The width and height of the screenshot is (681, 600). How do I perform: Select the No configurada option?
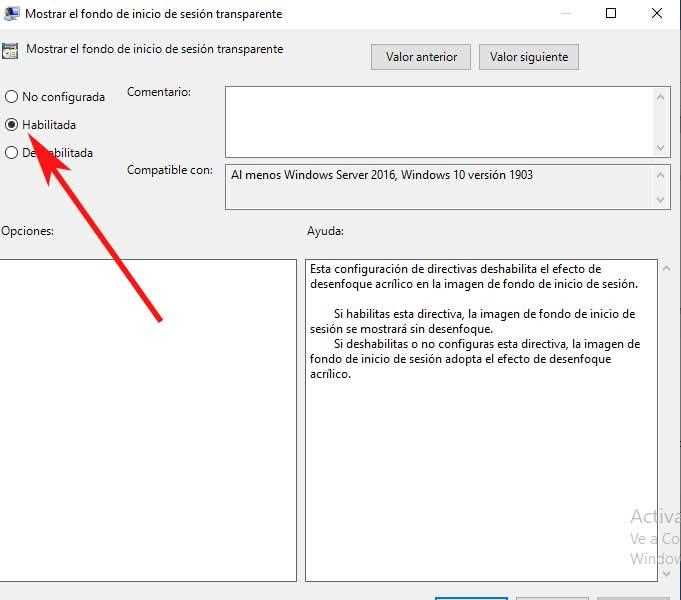(x=11, y=96)
